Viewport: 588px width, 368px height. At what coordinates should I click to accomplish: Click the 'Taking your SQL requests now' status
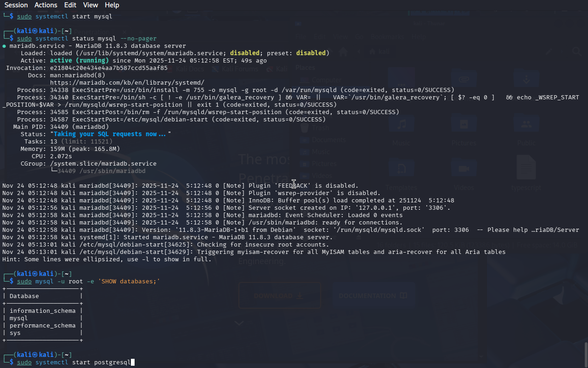click(x=110, y=134)
